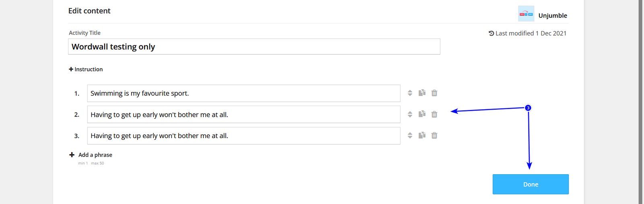Click the reorder arrows for phrase 1
The height and width of the screenshot is (204, 644).
coord(410,93)
